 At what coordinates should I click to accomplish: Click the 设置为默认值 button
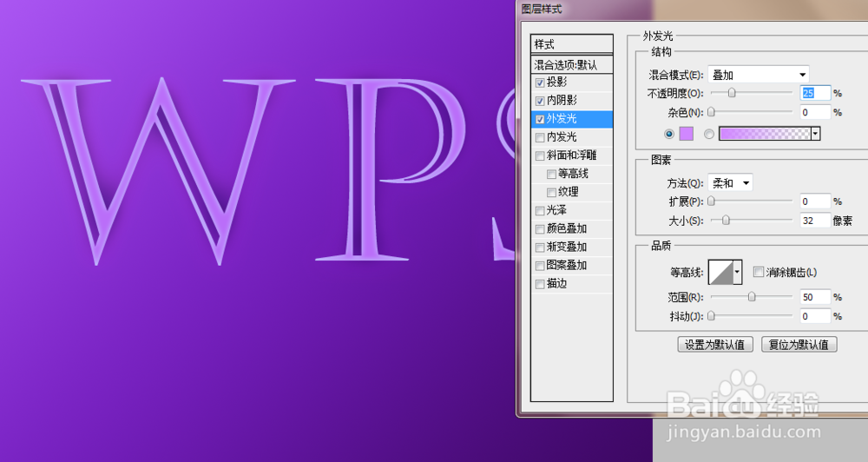tap(714, 345)
